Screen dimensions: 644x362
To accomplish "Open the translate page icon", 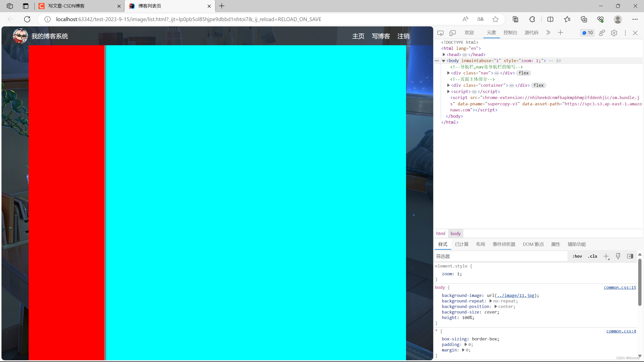I will [x=480, y=19].
